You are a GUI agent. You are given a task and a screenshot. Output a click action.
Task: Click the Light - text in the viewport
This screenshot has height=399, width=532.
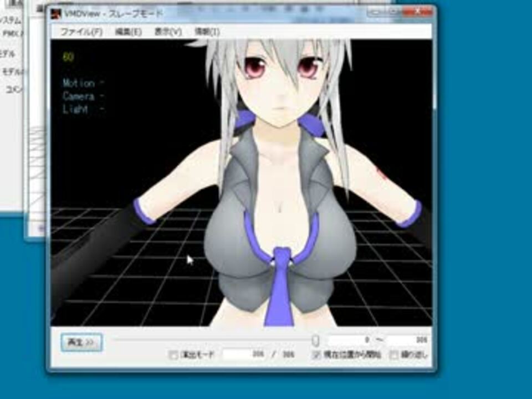point(84,109)
